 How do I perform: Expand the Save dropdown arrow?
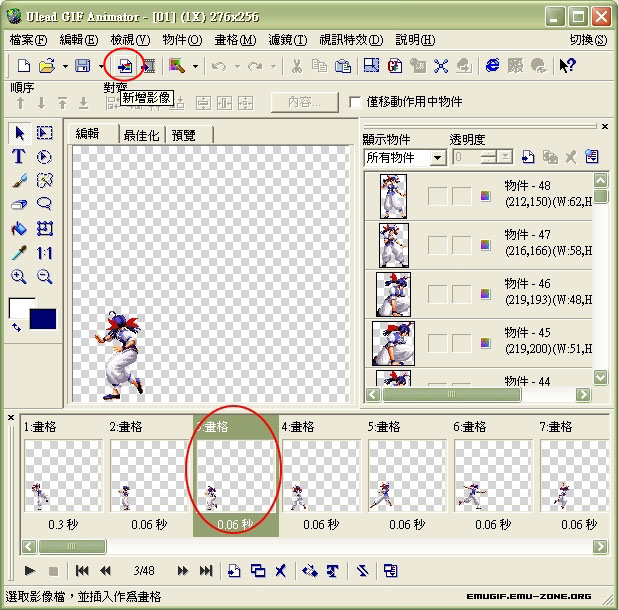[x=101, y=66]
